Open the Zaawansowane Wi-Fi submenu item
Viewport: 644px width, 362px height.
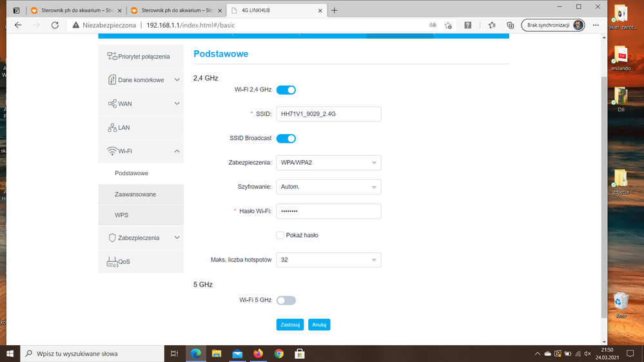click(x=135, y=194)
